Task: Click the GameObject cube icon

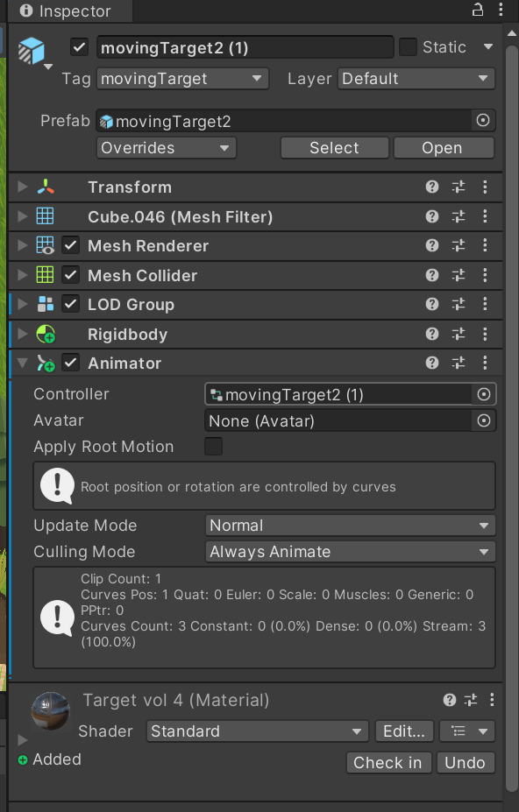Action: (x=31, y=51)
